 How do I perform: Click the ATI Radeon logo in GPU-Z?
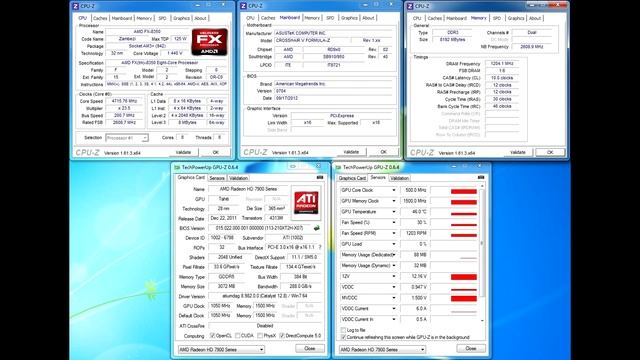(x=306, y=203)
